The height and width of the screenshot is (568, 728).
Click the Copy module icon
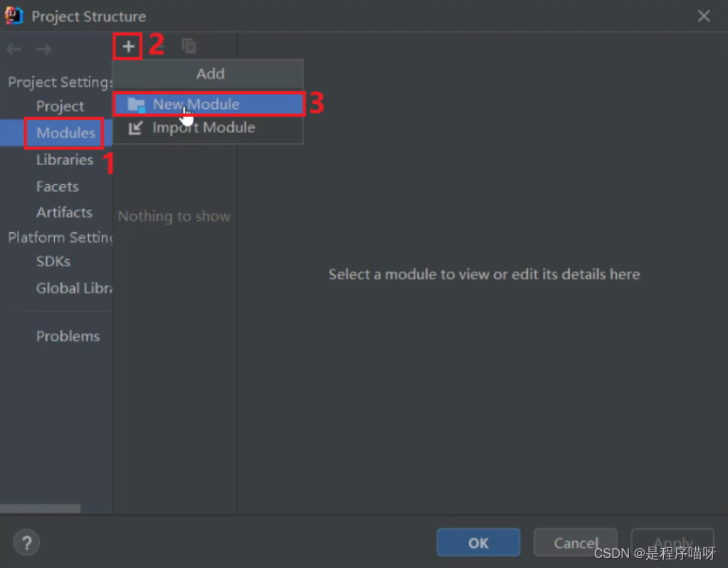click(189, 46)
